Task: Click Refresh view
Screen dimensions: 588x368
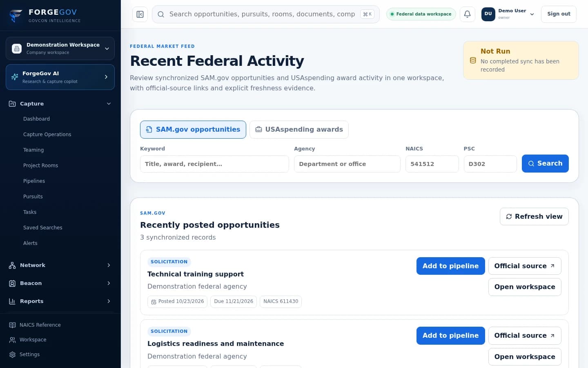Action: (534, 217)
